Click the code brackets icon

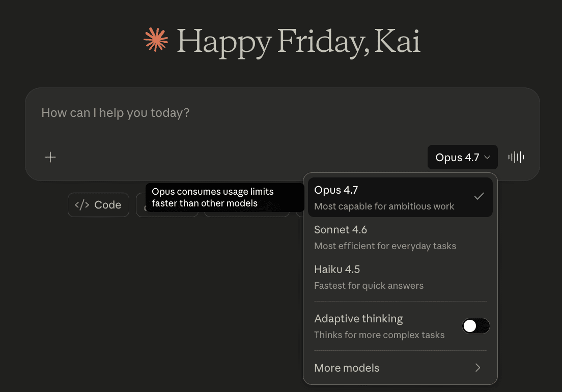[x=82, y=205]
